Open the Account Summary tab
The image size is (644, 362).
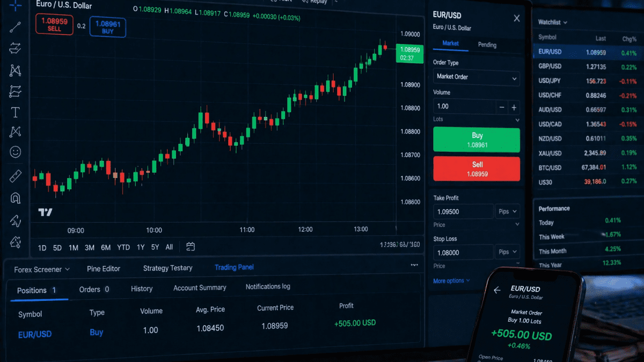[200, 287]
